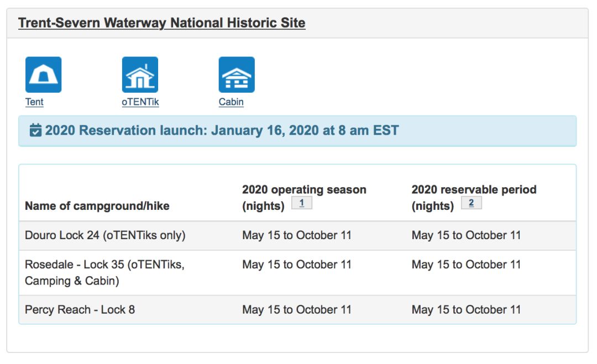Click the Cabin icon
The width and height of the screenshot is (597, 364).
pos(237,75)
